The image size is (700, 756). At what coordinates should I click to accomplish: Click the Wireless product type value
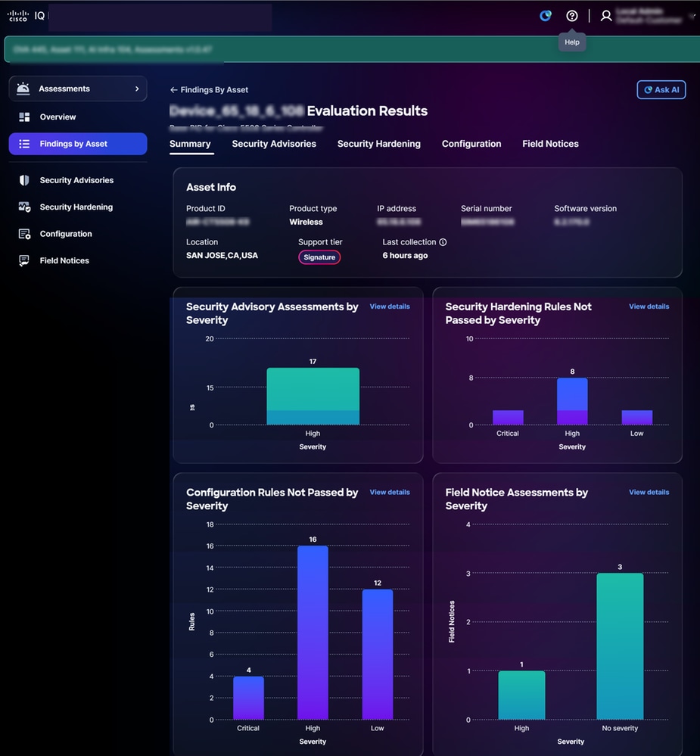(306, 222)
